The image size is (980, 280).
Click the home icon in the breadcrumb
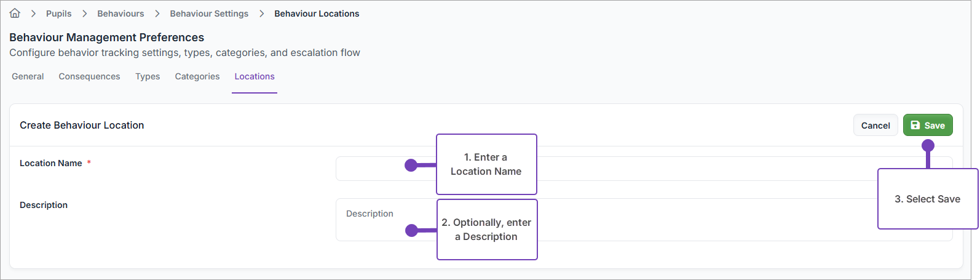click(x=15, y=13)
